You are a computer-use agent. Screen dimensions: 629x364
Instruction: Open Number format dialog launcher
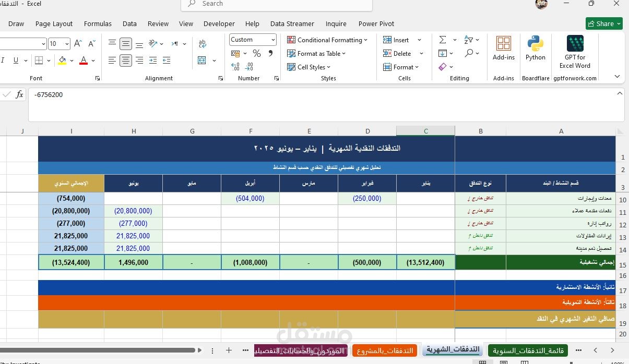(276, 78)
